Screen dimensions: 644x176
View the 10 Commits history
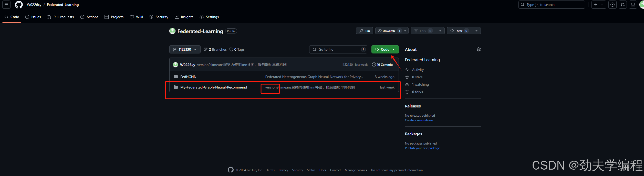tap(382, 64)
